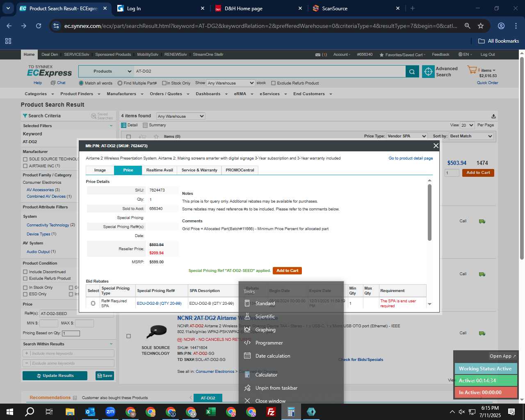Open the PROMOCentral tab
Viewport: 525px width, 420px height.
(240, 170)
